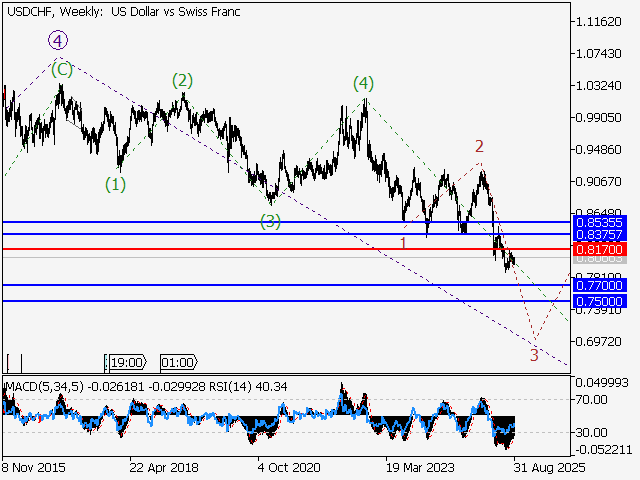
Task: Click the 01:00 time marker tag
Action: (178, 362)
